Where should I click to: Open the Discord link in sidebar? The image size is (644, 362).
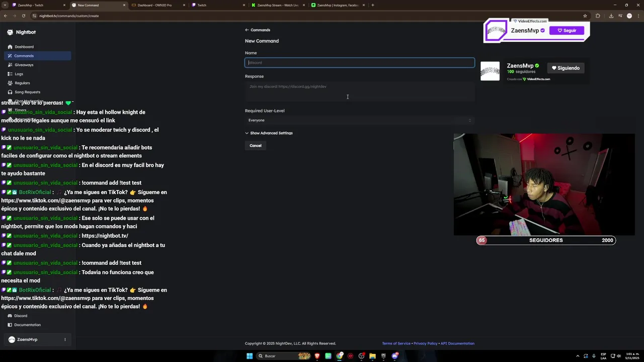(37, 316)
